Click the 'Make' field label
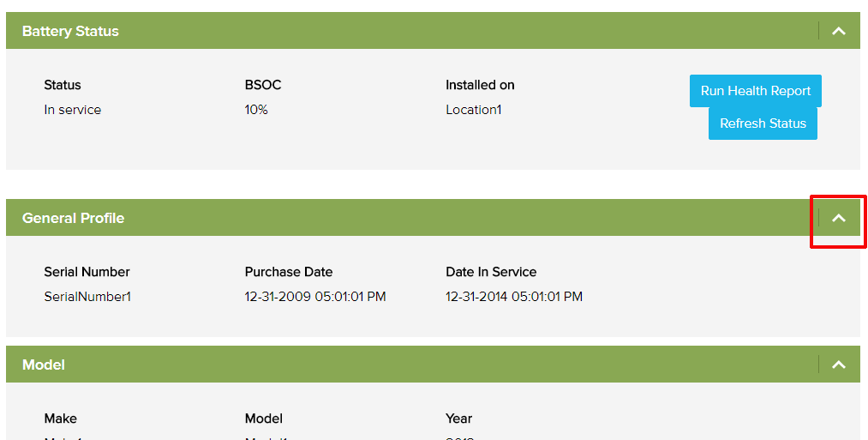The width and height of the screenshot is (868, 440). click(x=60, y=419)
